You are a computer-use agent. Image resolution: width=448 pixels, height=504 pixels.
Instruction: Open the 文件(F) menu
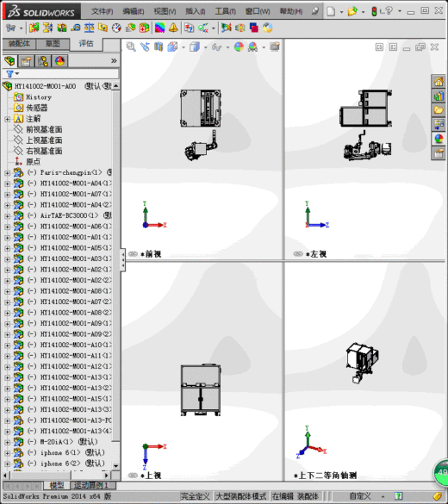[102, 11]
